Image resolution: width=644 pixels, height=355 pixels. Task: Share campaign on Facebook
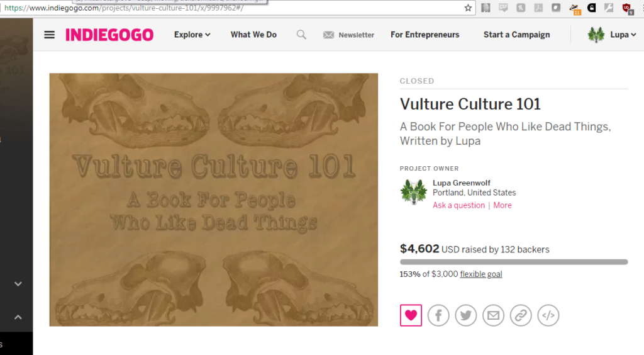[438, 315]
